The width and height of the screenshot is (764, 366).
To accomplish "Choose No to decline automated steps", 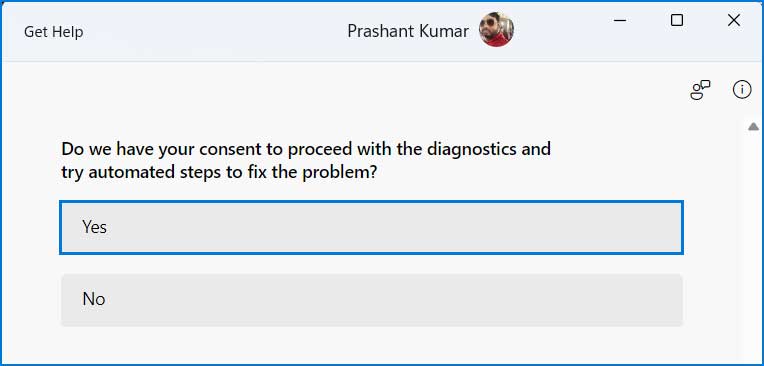I will pos(372,300).
